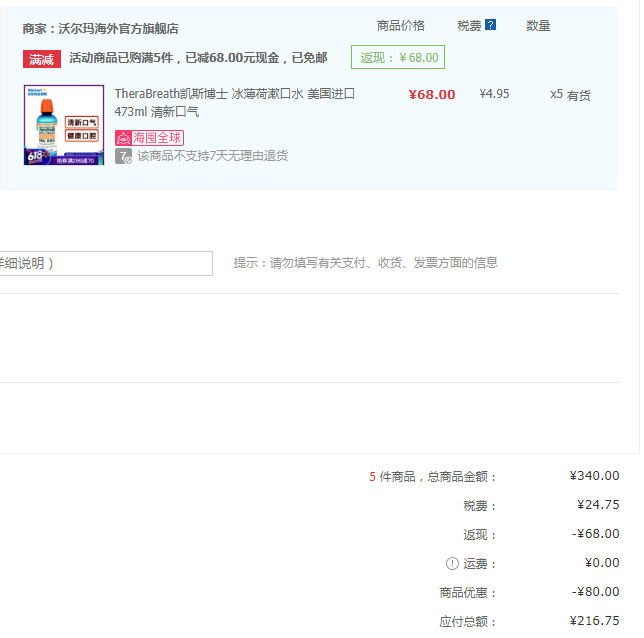Click the 有货 stock status text
The width and height of the screenshot is (644, 638).
click(x=579, y=96)
